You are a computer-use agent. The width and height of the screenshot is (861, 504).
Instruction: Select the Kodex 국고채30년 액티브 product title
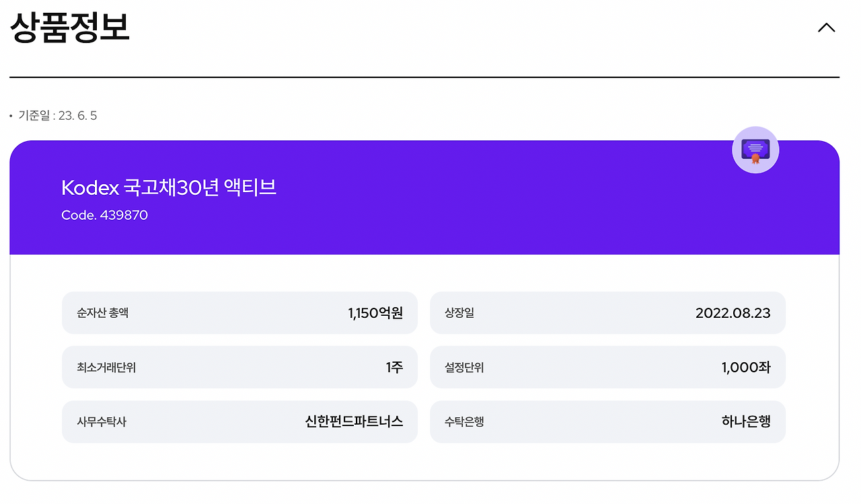(x=167, y=188)
